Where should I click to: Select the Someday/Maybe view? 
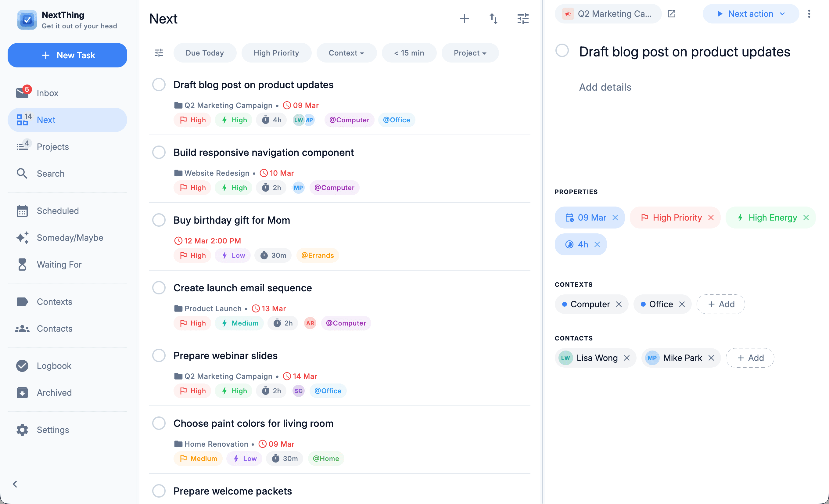click(70, 238)
